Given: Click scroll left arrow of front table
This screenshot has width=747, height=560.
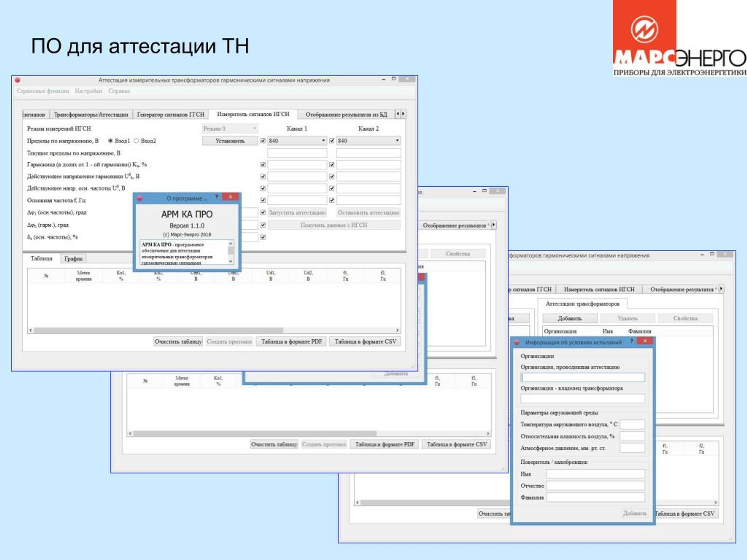Looking at the screenshot, I should tap(31, 330).
